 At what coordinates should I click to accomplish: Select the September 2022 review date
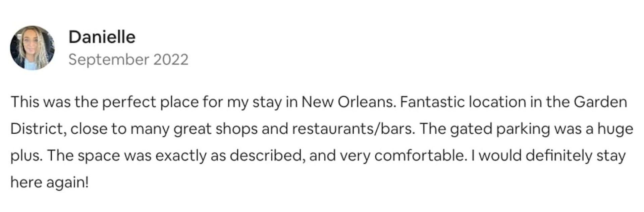click(128, 60)
